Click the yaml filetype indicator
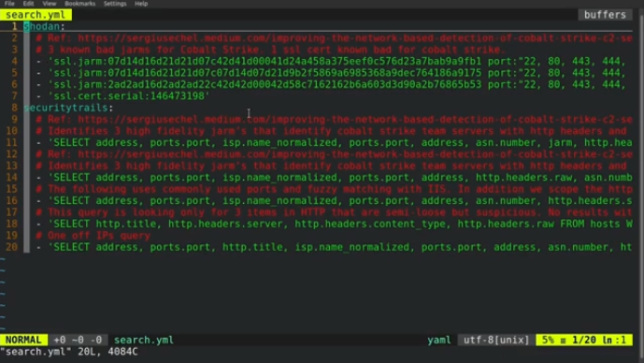Screen dimensions: 644x363 point(439,340)
